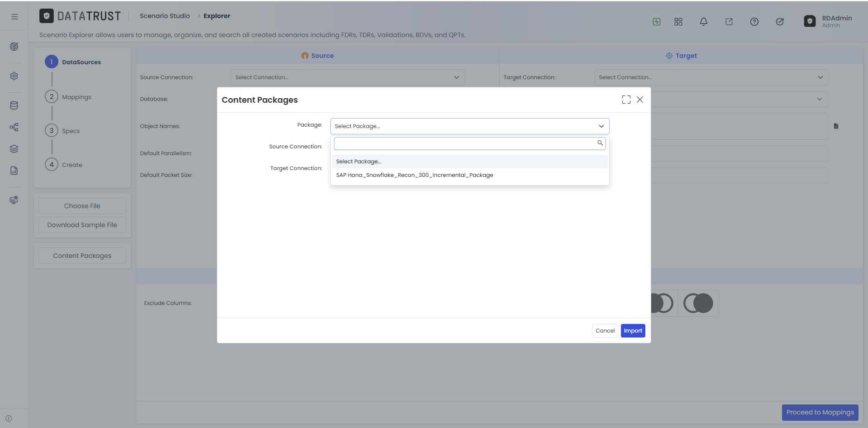The height and width of the screenshot is (428, 868).
Task: Open the Target Connection dropdown
Action: [711, 77]
